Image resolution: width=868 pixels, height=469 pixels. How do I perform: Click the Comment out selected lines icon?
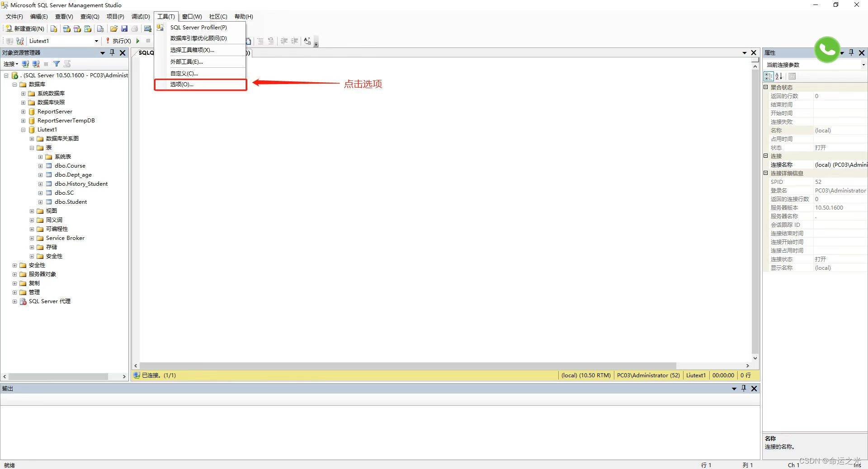pos(260,41)
